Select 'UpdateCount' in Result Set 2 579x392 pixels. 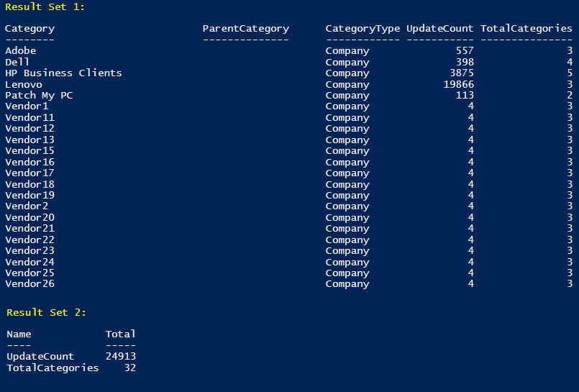pyautogui.click(x=40, y=357)
